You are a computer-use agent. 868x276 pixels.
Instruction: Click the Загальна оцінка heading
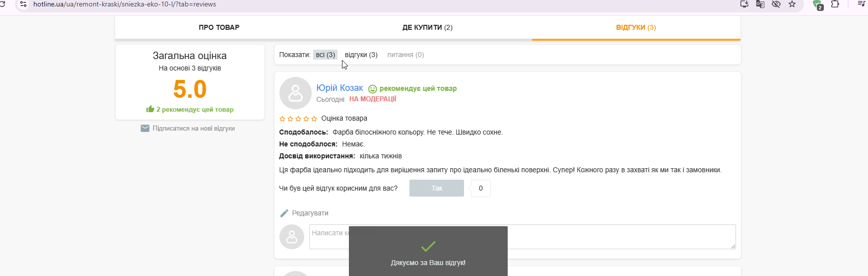point(190,56)
